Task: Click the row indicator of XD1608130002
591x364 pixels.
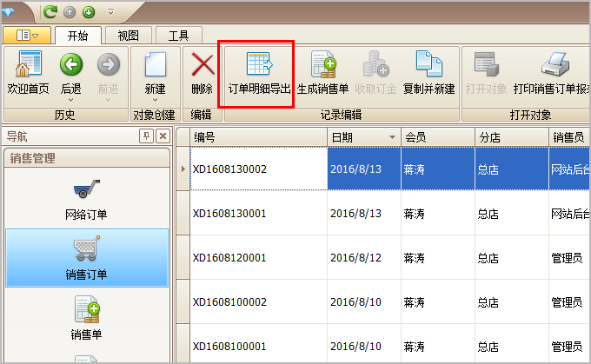Action: (183, 169)
